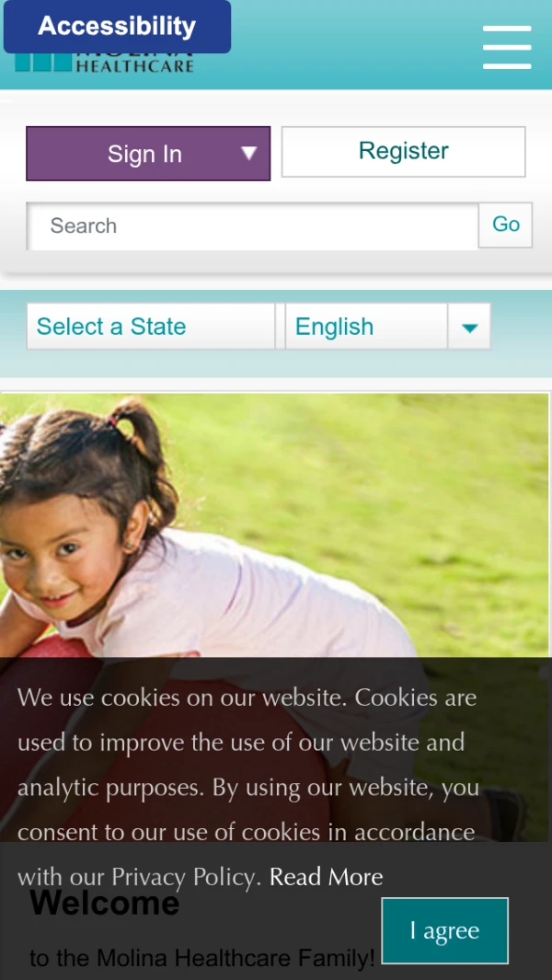Focus the Search input field
The height and width of the screenshot is (980, 552).
253,225
